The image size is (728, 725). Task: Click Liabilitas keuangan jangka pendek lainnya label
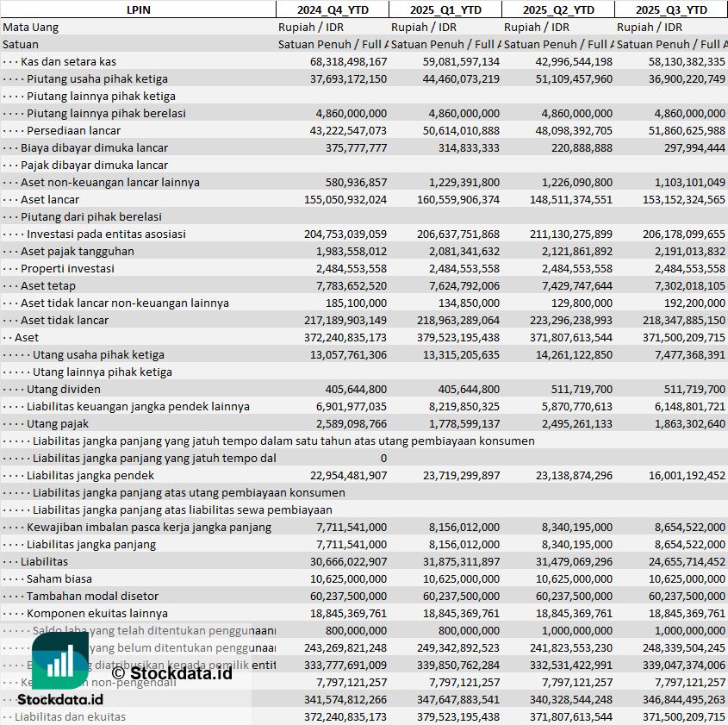[138, 406]
